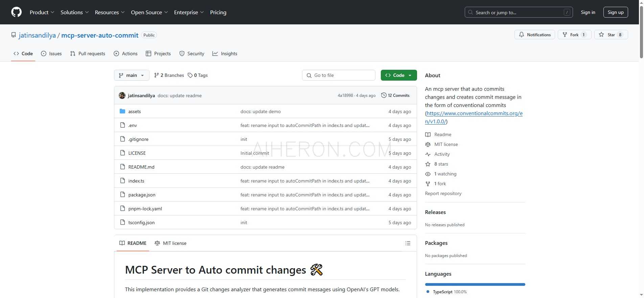This screenshot has height=298, width=644.
Task: Fork the repository
Action: [x=574, y=35]
